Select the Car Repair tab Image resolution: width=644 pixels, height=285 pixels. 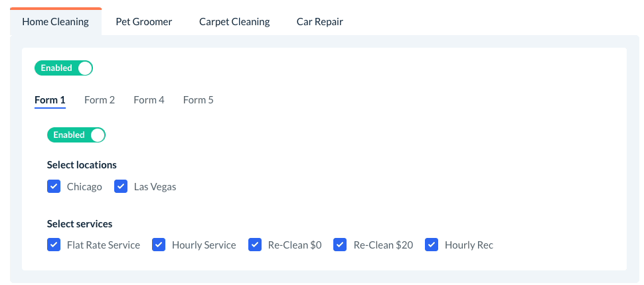(x=319, y=22)
